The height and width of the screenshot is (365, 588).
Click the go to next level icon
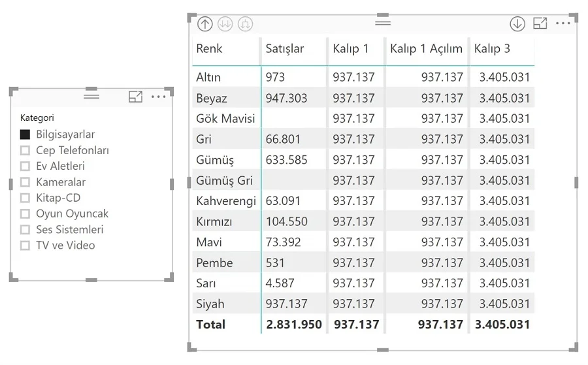point(225,24)
